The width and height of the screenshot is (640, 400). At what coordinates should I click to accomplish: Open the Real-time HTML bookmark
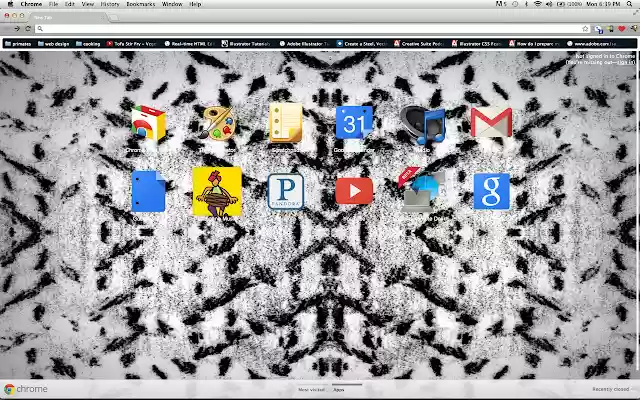189,44
